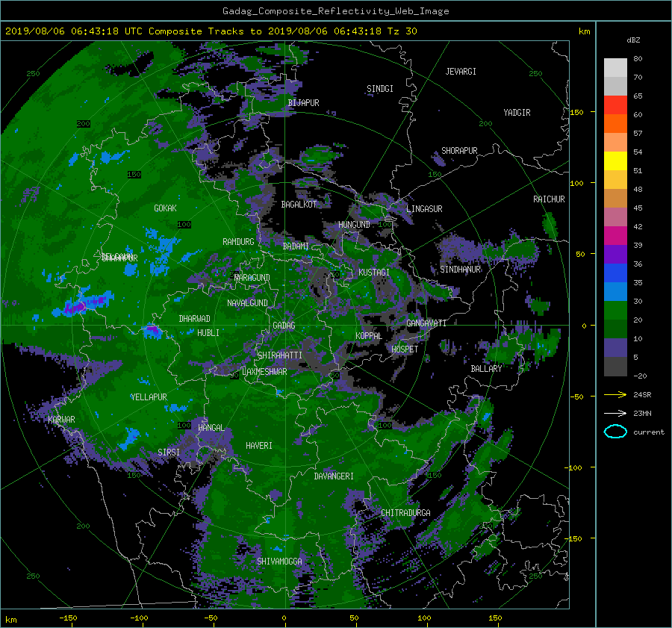Click the HOSPET city label
The width and height of the screenshot is (672, 628).
405,349
